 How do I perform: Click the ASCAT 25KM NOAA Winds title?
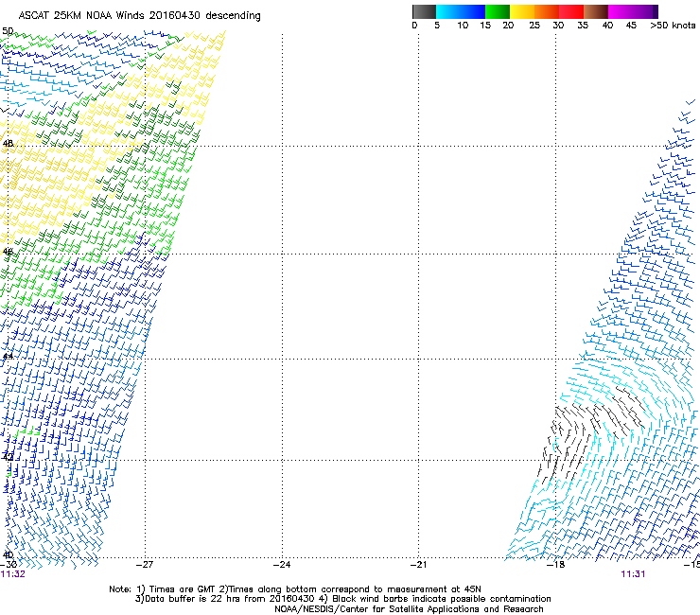click(x=140, y=16)
